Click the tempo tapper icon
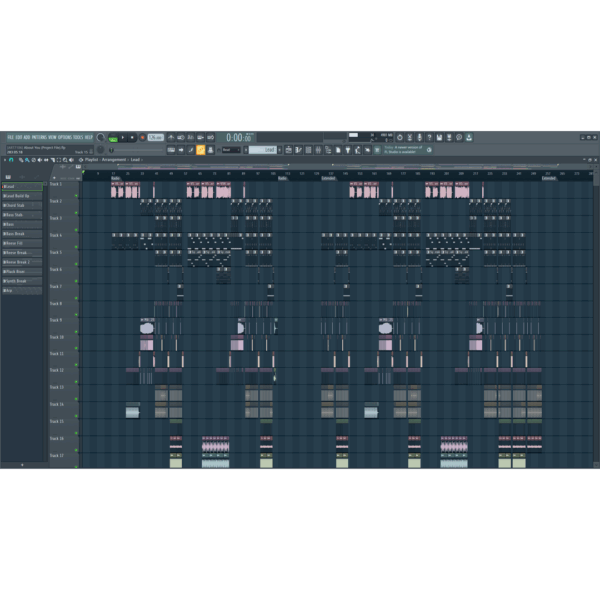This screenshot has width=600, height=600. tap(357, 150)
